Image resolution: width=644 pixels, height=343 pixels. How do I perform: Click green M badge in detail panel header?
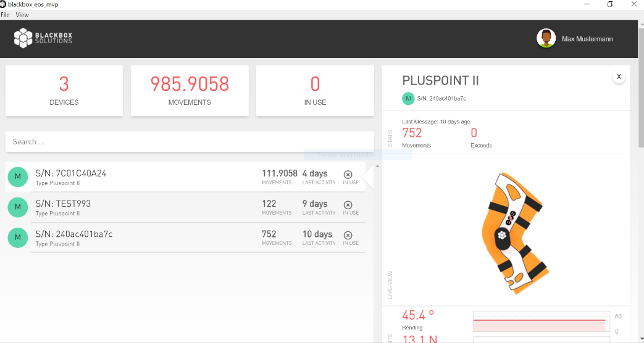point(408,99)
